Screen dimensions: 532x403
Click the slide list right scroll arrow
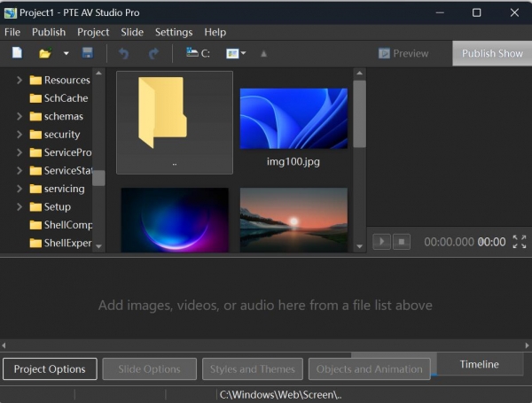point(527,345)
